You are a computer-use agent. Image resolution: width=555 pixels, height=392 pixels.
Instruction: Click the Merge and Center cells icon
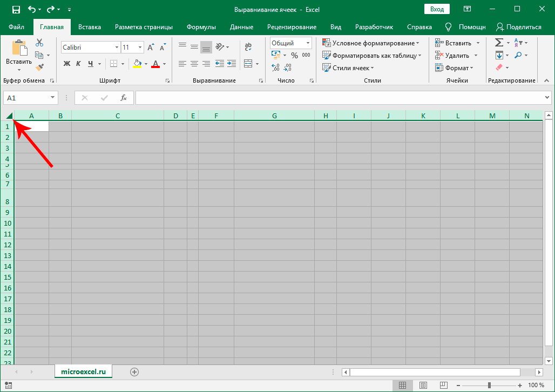(248, 64)
